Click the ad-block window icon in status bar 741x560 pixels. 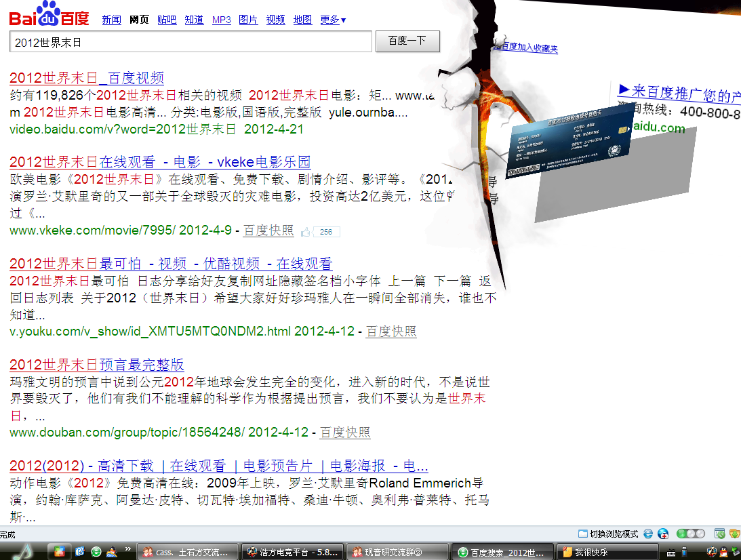pyautogui.click(x=719, y=534)
